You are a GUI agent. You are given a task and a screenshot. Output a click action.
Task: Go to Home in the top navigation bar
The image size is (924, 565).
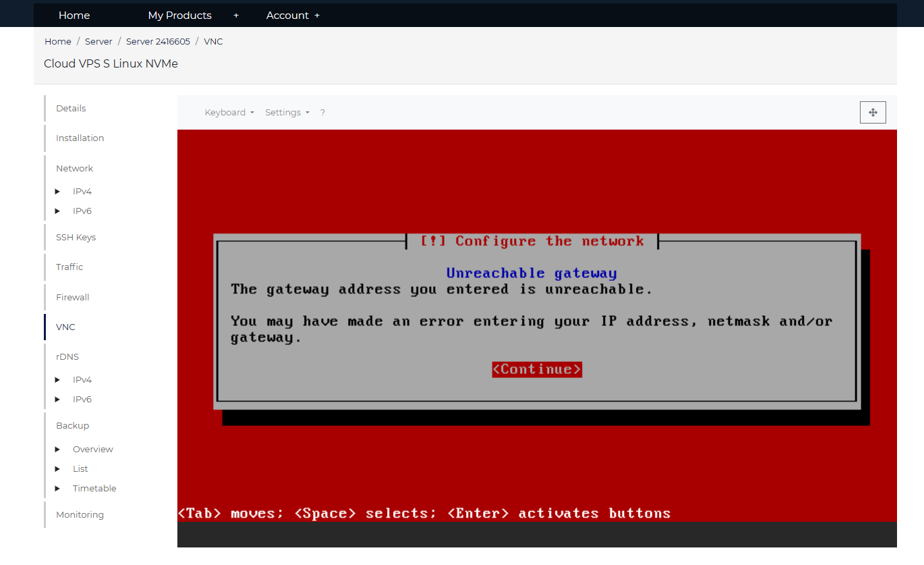[x=74, y=16]
